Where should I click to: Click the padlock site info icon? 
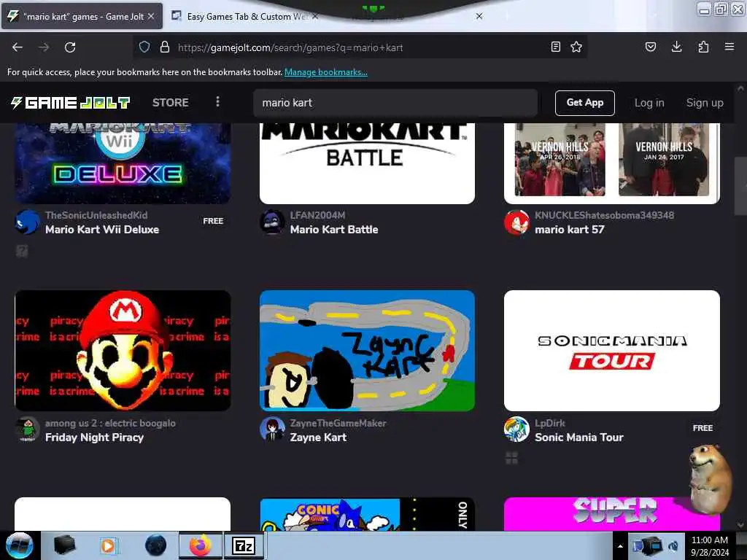(165, 47)
